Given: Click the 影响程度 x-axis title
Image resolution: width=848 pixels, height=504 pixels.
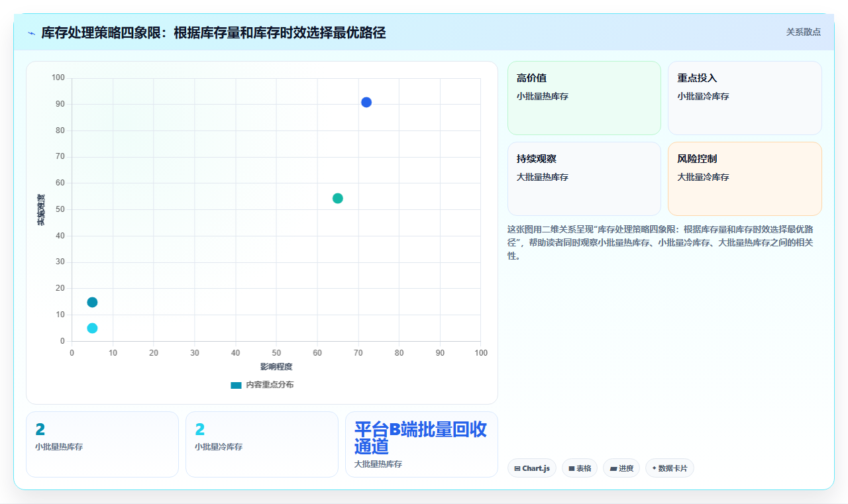Looking at the screenshot, I should click(276, 367).
